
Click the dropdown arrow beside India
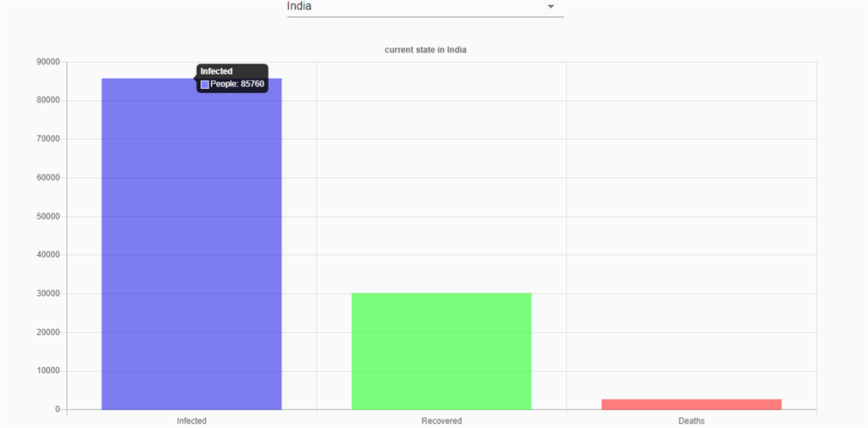[x=551, y=7]
